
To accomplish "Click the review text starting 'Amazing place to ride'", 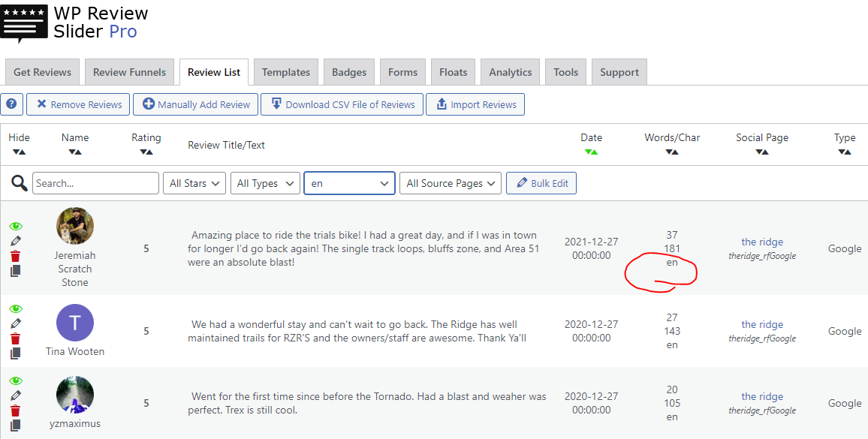I will (x=363, y=248).
